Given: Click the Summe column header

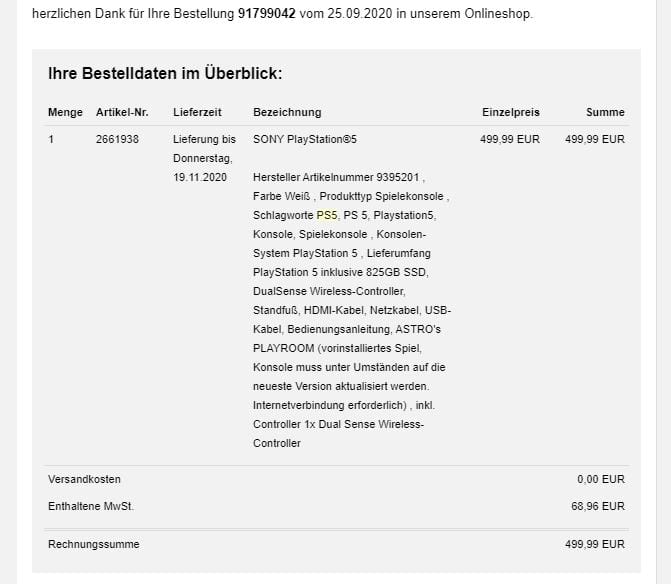Looking at the screenshot, I should (x=605, y=112).
